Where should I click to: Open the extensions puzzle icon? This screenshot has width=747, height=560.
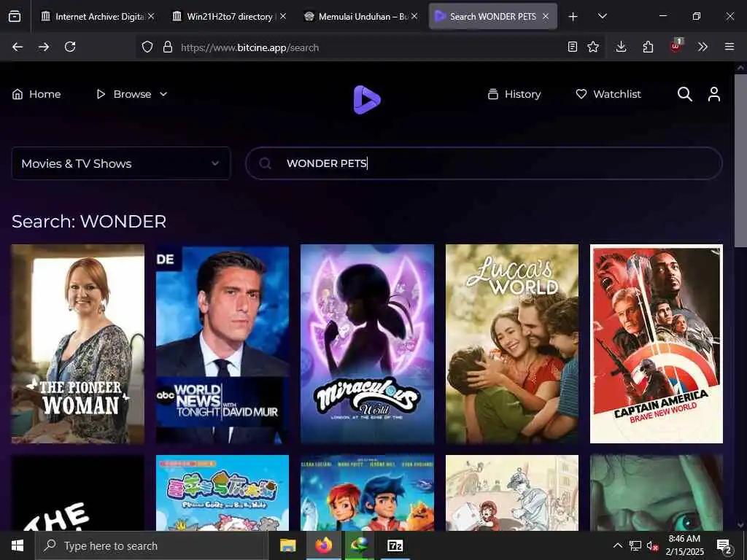click(648, 47)
